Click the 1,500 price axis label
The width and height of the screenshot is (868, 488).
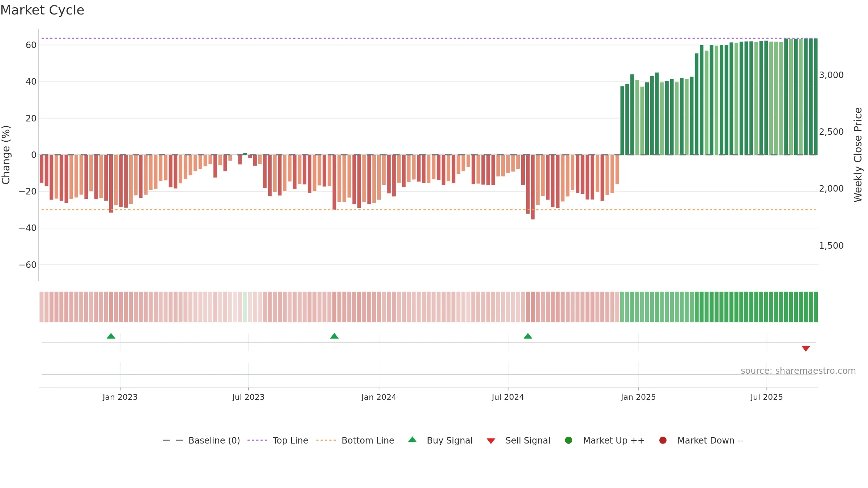point(831,246)
